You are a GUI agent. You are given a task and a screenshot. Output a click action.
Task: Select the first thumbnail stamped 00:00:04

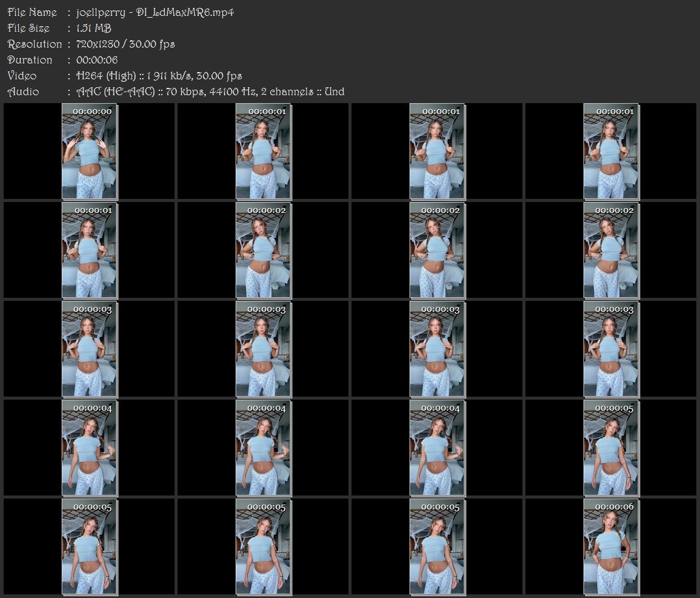(89, 448)
